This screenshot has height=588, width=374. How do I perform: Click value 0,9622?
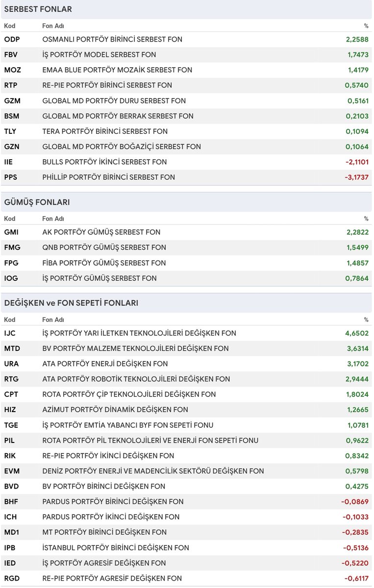pyautogui.click(x=357, y=441)
